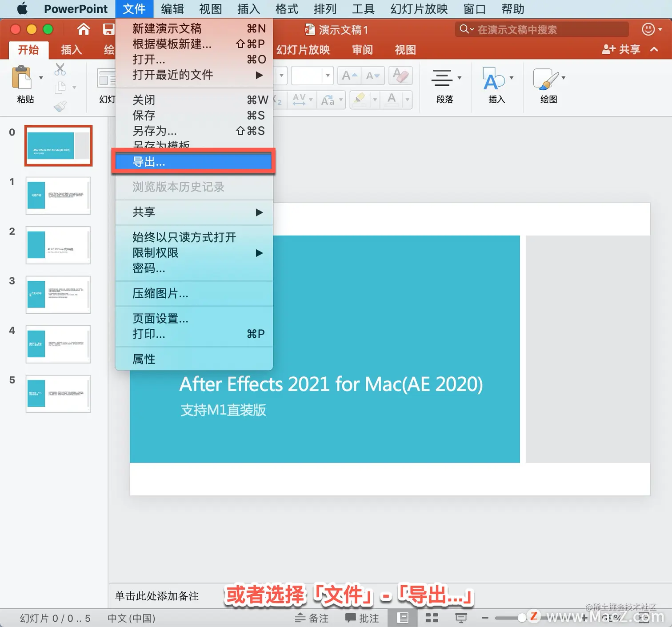Choose New Presentation menu item
This screenshot has width=672, height=627.
click(194, 28)
